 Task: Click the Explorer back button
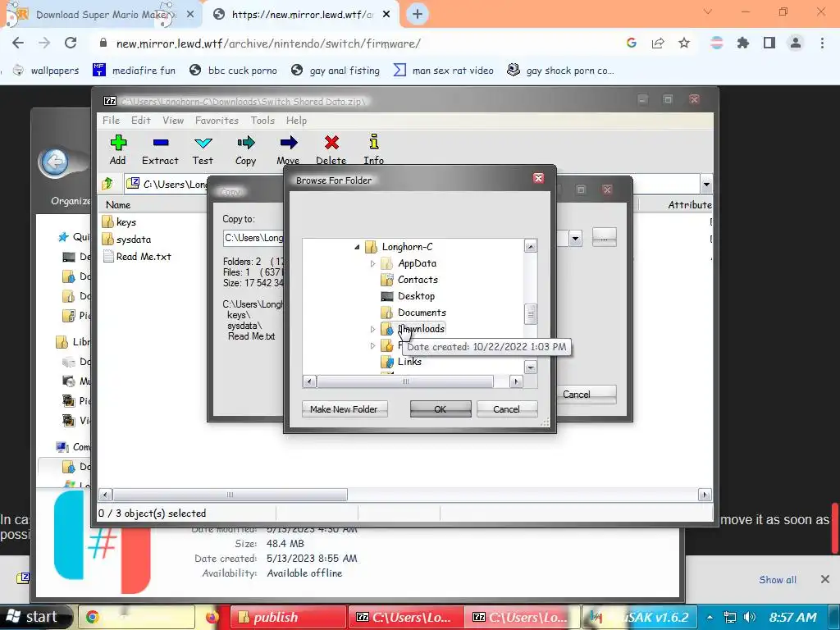(x=55, y=162)
